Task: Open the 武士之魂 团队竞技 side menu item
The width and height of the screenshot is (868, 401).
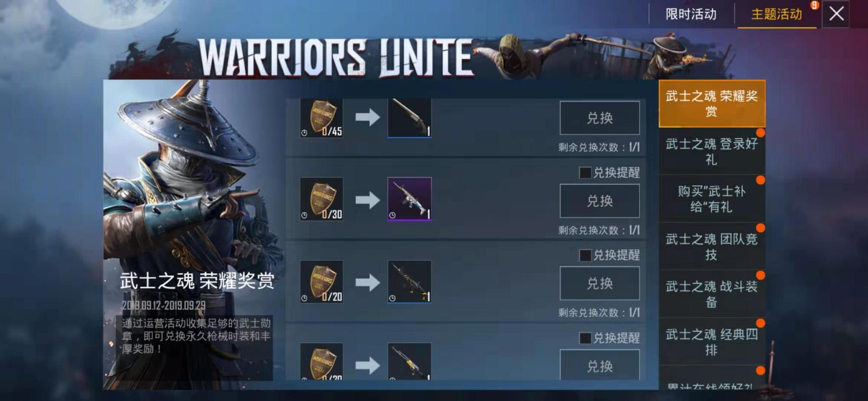Action: (712, 247)
